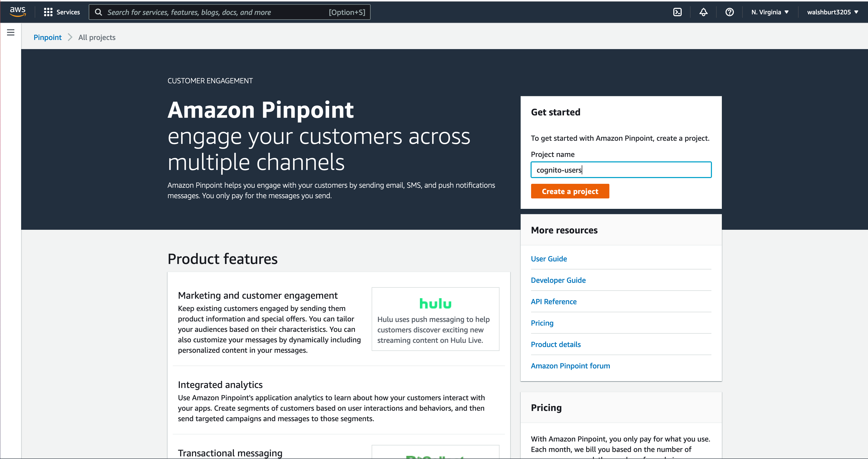Expand the N. Virginia region dropdown
Viewport: 868px width, 459px height.
point(770,12)
